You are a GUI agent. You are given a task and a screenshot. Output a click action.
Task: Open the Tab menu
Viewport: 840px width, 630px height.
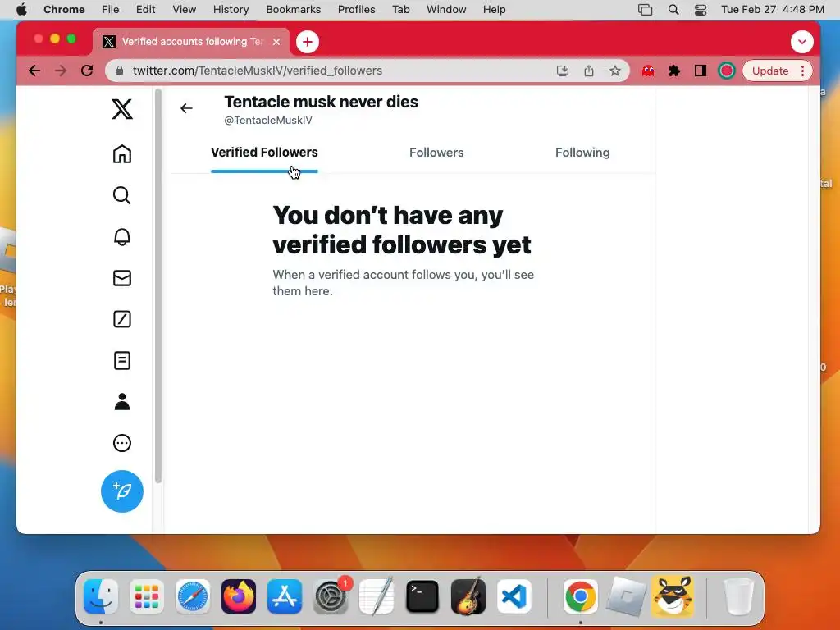400,10
